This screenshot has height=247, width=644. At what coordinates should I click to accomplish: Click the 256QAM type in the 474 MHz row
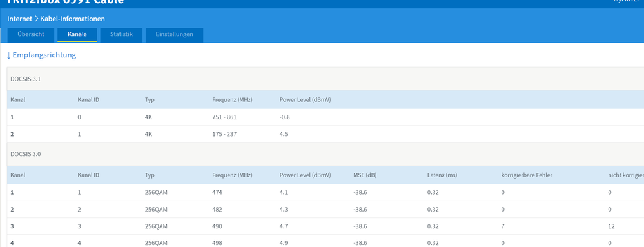(x=156, y=192)
